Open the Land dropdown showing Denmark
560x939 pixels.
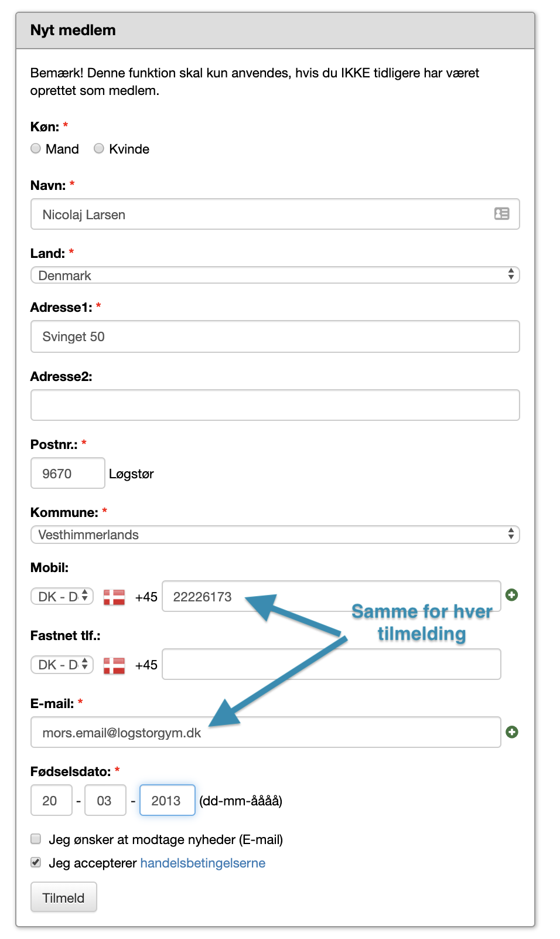(275, 275)
